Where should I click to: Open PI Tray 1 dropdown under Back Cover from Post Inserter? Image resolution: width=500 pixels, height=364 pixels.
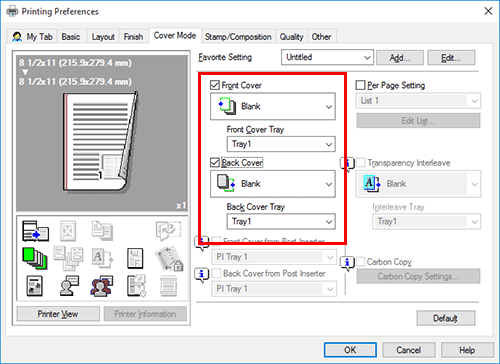274,289
